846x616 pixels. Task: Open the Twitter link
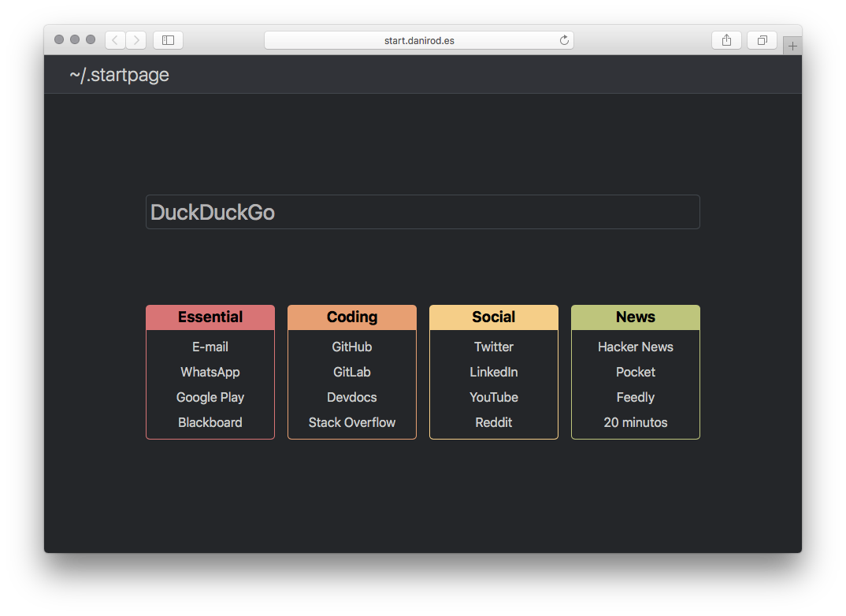pyautogui.click(x=494, y=347)
